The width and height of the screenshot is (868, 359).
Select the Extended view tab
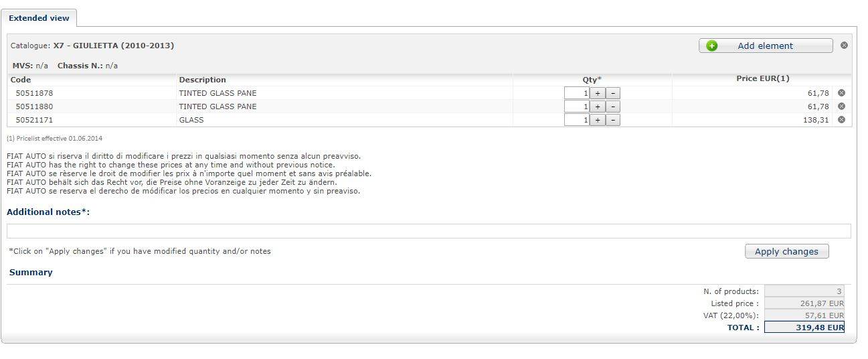click(x=39, y=18)
